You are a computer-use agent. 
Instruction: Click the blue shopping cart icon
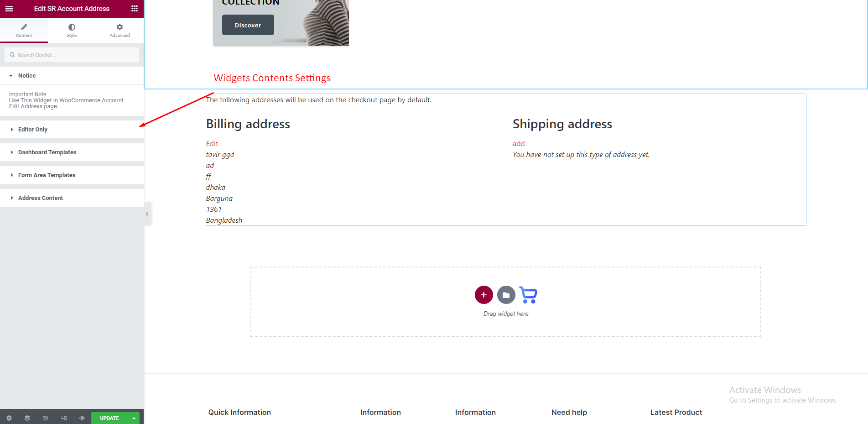528,295
